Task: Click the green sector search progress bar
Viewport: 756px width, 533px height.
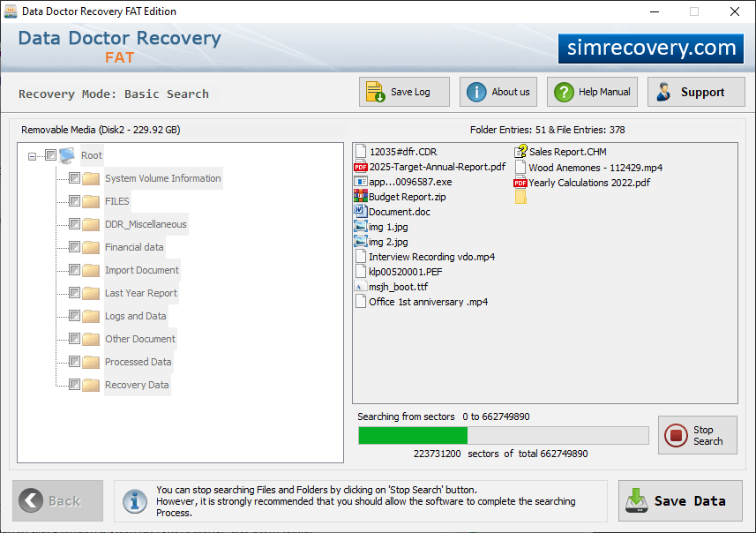Action: point(504,435)
